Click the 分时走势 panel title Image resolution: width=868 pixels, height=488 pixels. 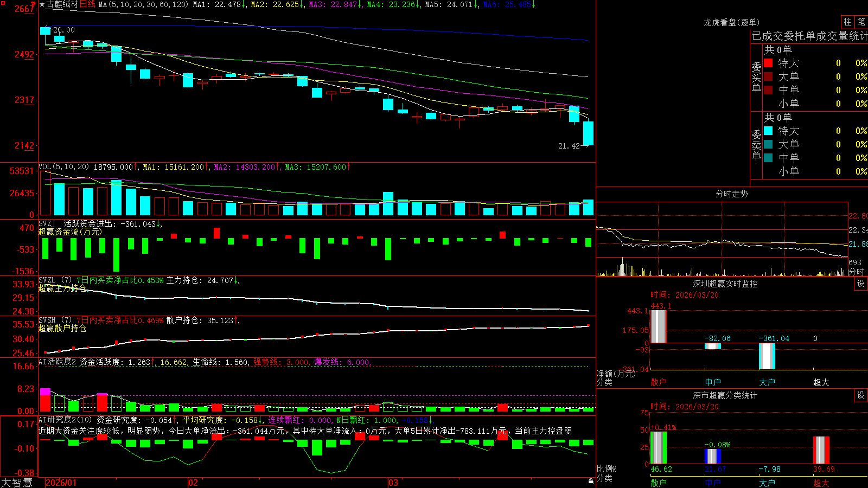click(731, 194)
